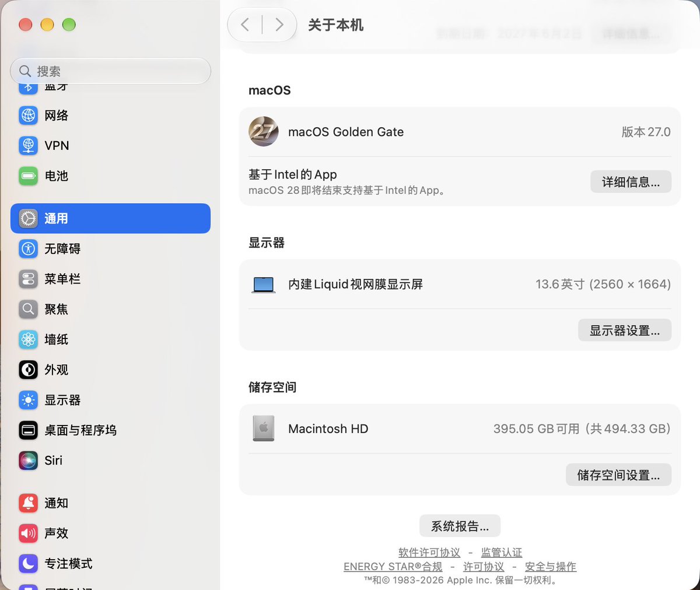Select the 声效 (Sound) speaker icon

pos(28,533)
